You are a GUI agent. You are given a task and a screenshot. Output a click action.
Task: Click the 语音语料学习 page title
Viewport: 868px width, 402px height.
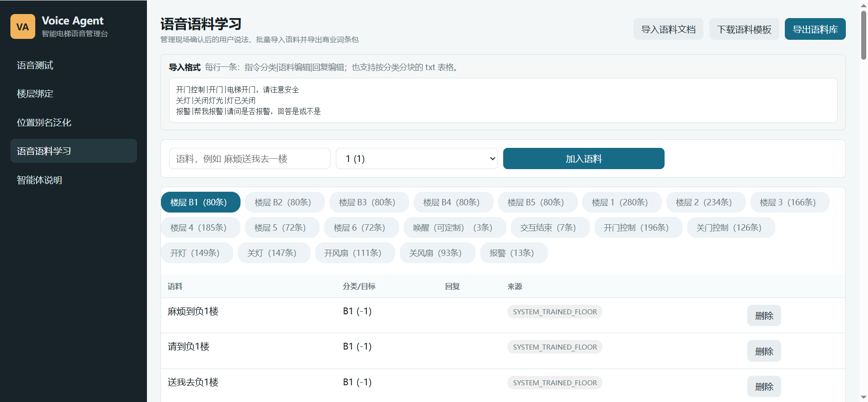[x=201, y=24]
